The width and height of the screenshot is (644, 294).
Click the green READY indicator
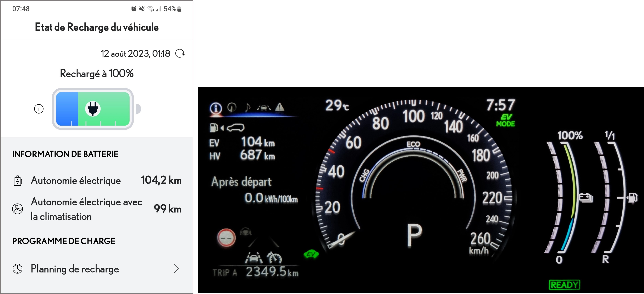[565, 285]
